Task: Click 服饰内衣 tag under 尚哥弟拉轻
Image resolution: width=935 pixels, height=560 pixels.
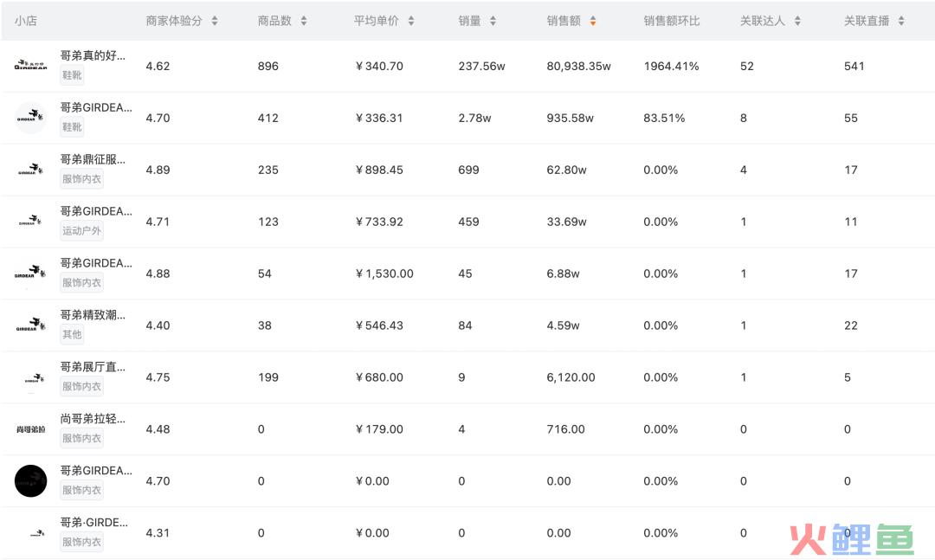Action: pos(81,438)
